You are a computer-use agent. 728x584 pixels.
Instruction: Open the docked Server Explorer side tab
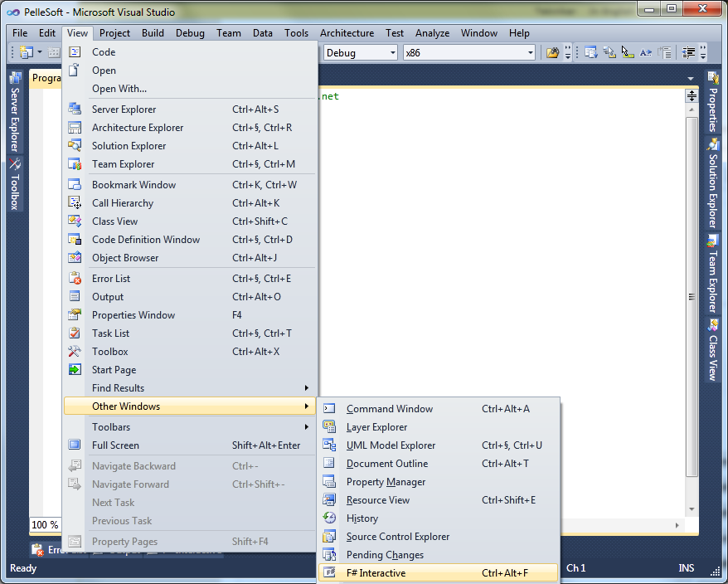(x=15, y=113)
